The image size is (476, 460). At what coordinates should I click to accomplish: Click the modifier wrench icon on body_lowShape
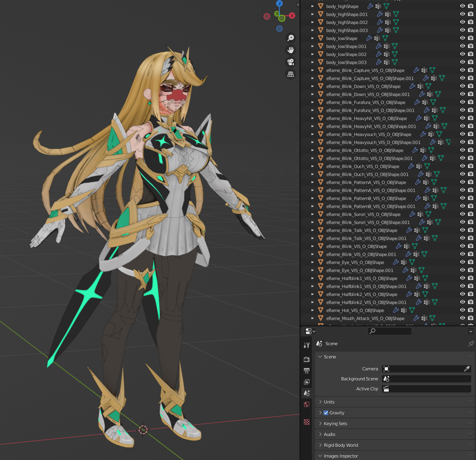pyautogui.click(x=367, y=38)
